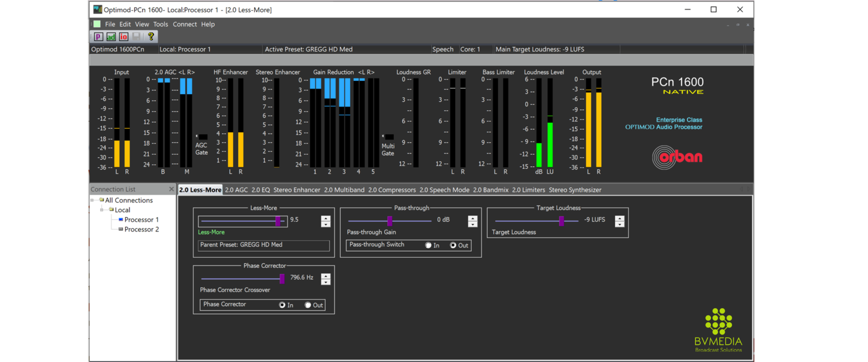Viewport: 868px width, 362px height.
Task: Click the Optimod app icon in title bar
Action: tap(98, 9)
